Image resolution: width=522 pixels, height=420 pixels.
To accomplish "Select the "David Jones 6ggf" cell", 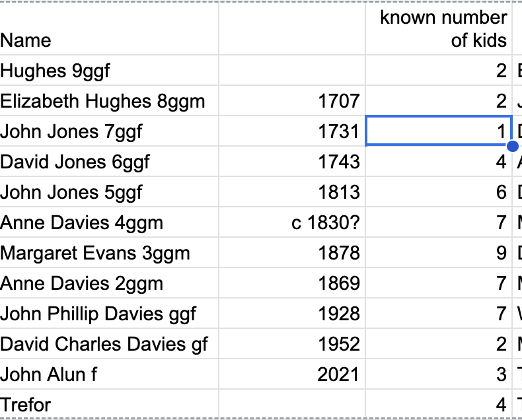I will point(109,162).
